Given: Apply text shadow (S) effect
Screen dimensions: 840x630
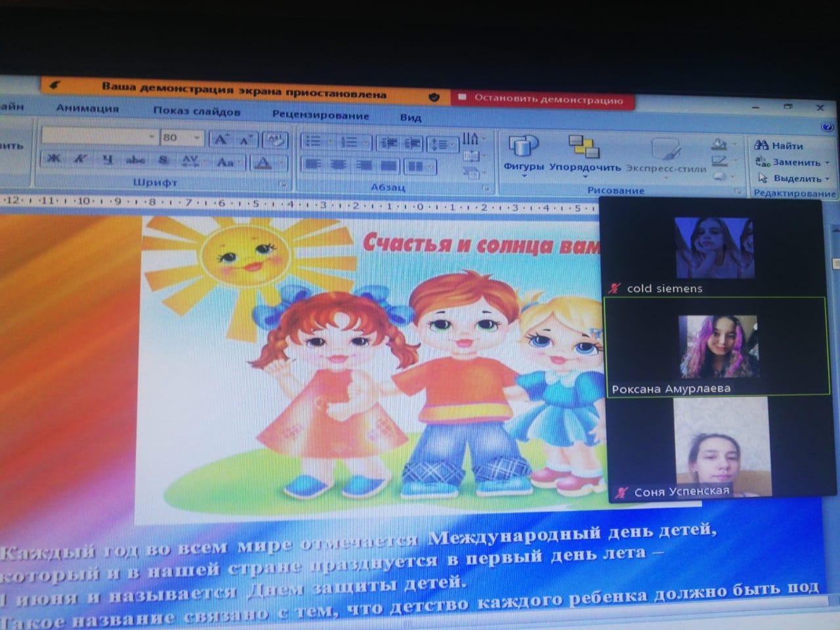Looking at the screenshot, I should click(x=163, y=160).
